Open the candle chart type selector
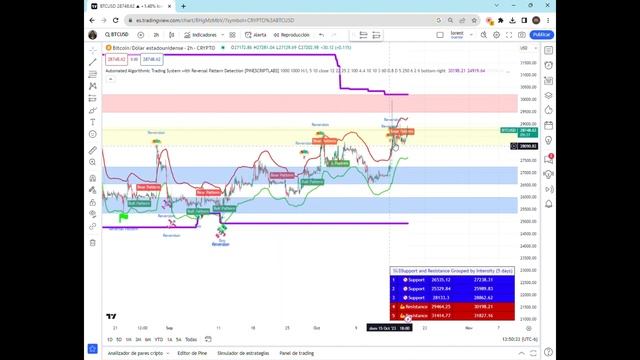This screenshot has width=640, height=360. tap(171, 35)
